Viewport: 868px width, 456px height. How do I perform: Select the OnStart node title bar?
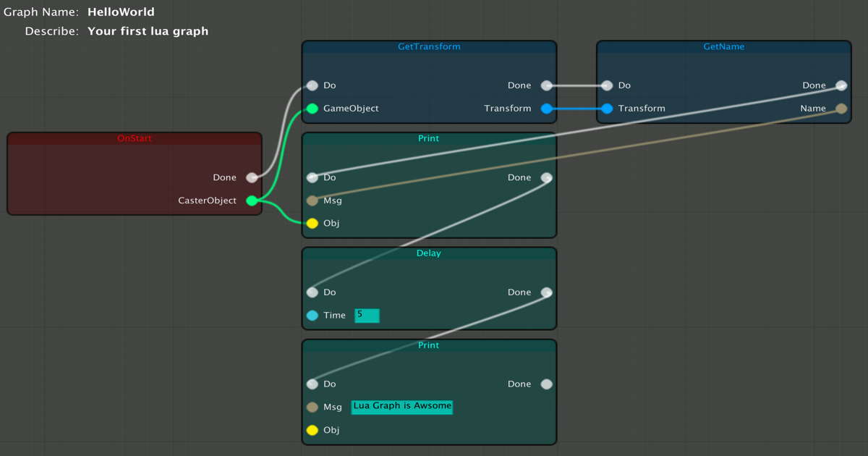click(x=135, y=138)
